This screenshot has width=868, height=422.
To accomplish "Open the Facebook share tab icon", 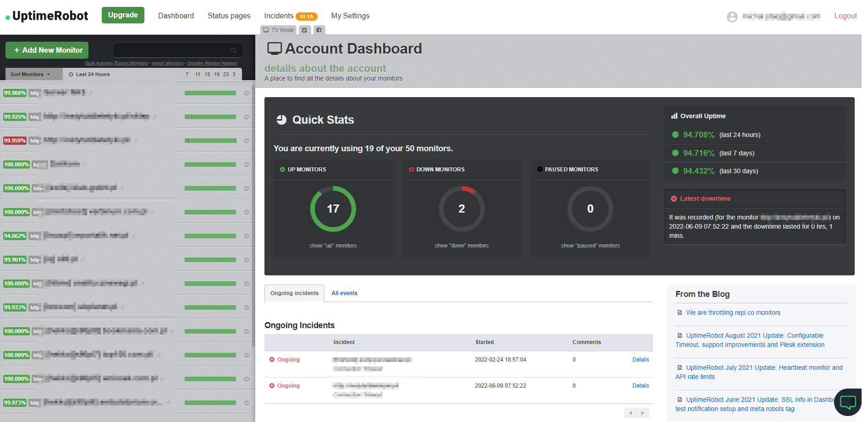I will click(319, 30).
